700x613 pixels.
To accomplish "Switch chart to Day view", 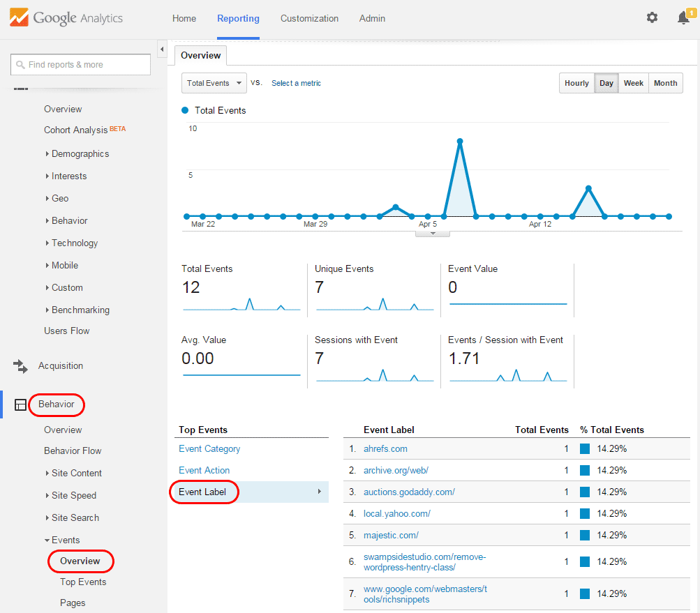I will pyautogui.click(x=606, y=83).
